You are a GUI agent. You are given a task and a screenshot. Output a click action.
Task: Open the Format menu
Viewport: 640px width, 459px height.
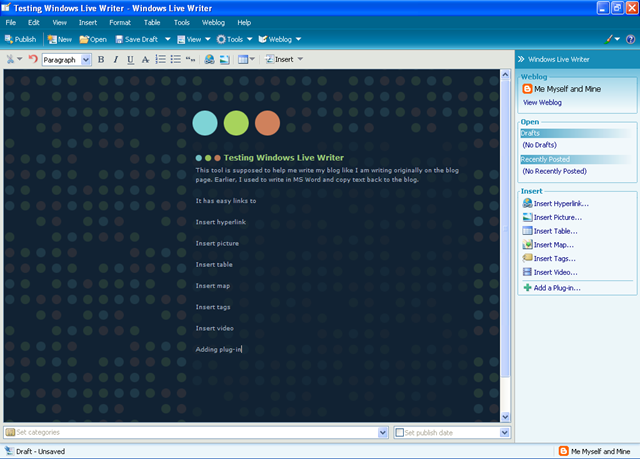pyautogui.click(x=120, y=22)
